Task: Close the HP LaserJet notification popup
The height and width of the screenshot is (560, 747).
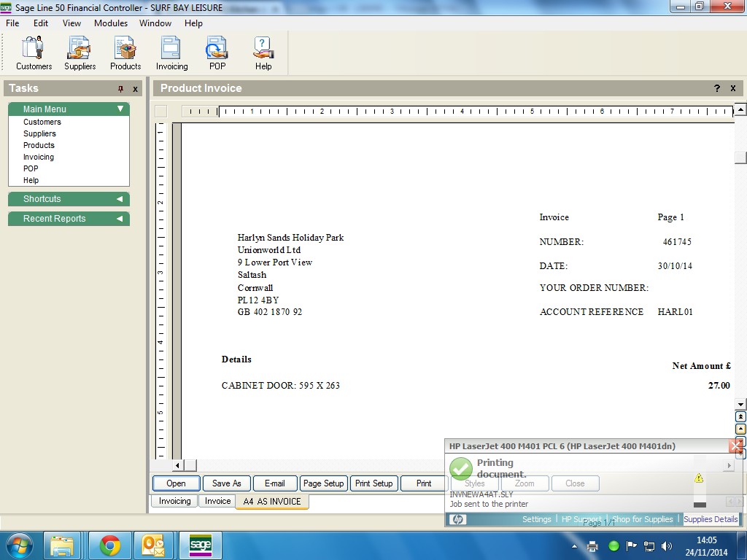Action: pyautogui.click(x=736, y=446)
